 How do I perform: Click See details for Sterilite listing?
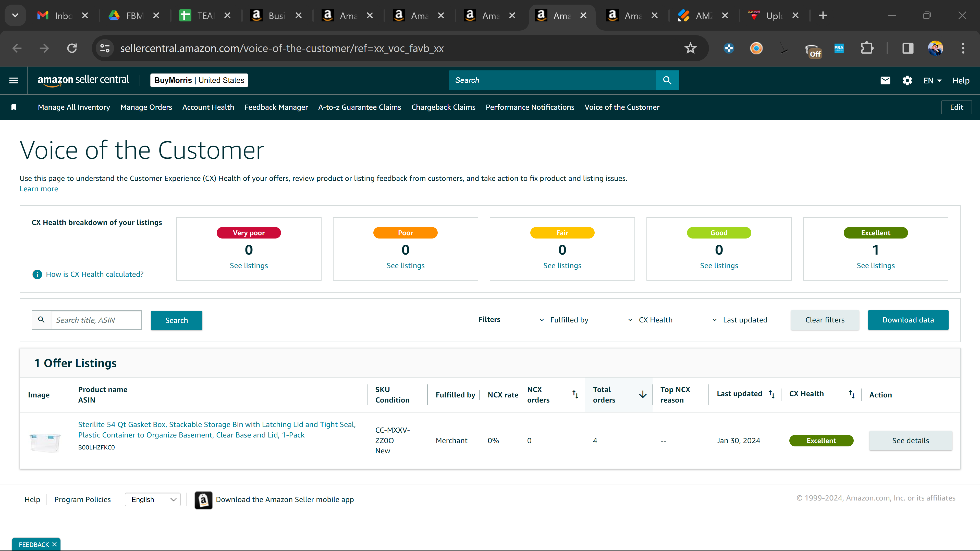coord(910,440)
